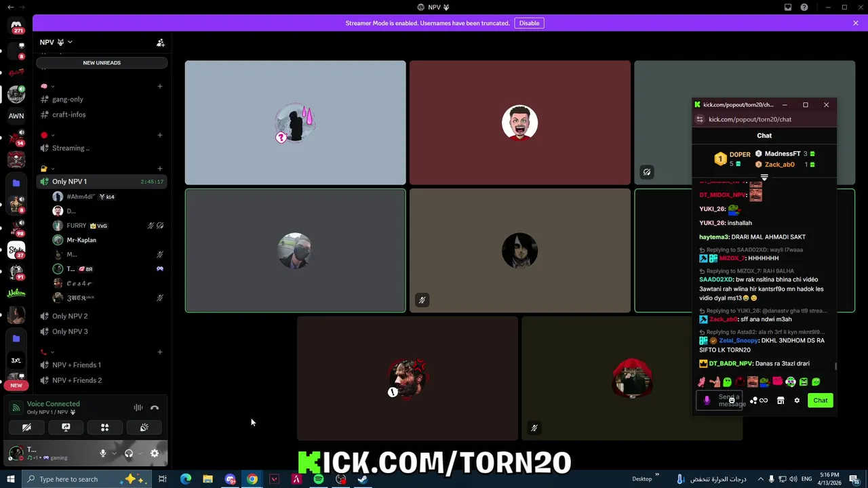Go back with Discord navigation arrow
The width and height of the screenshot is (868, 488).
[10, 7]
